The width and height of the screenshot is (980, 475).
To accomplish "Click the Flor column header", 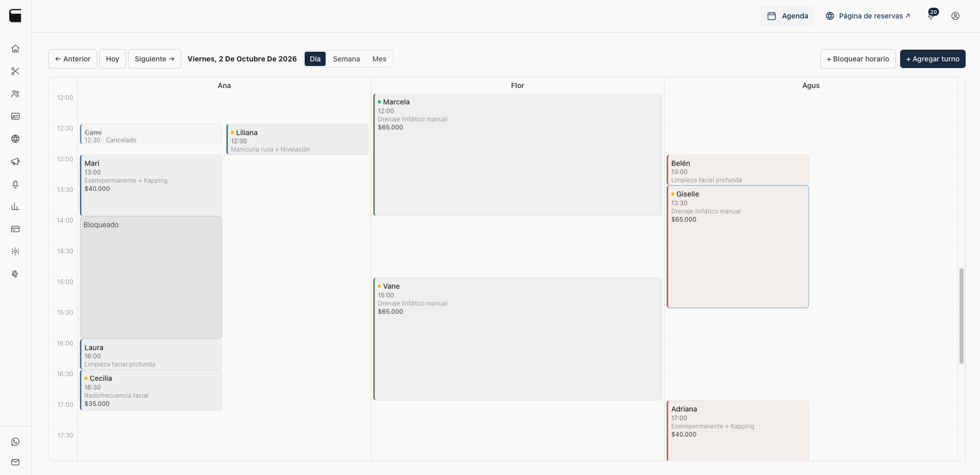I will [518, 85].
